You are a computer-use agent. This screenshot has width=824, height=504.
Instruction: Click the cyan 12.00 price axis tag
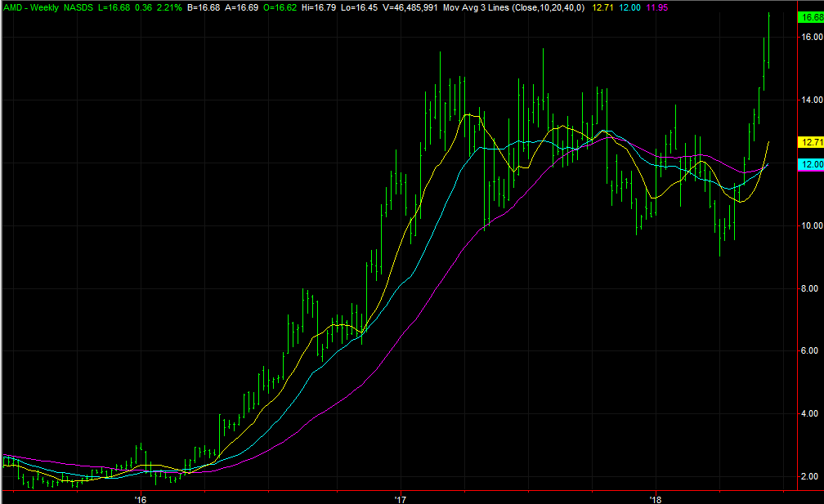coord(808,164)
